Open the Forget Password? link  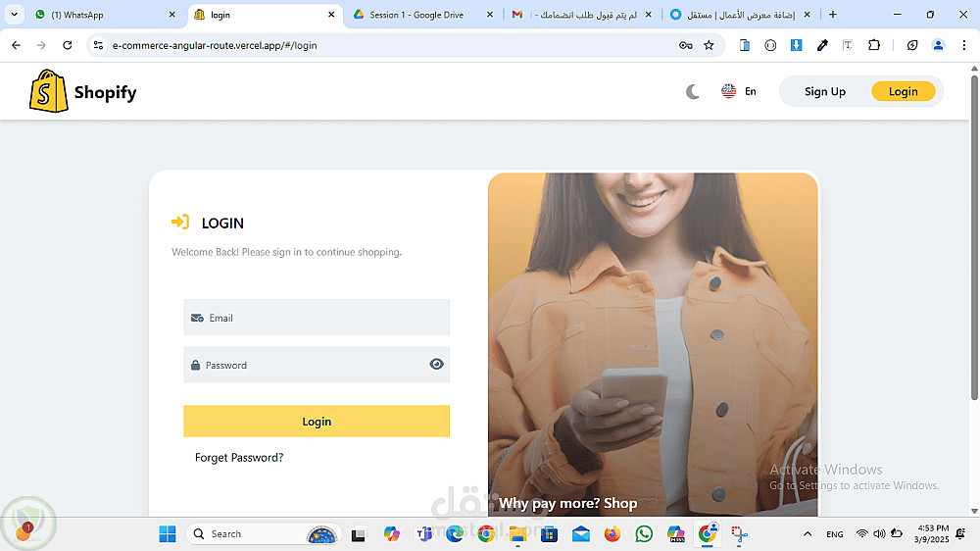point(239,457)
